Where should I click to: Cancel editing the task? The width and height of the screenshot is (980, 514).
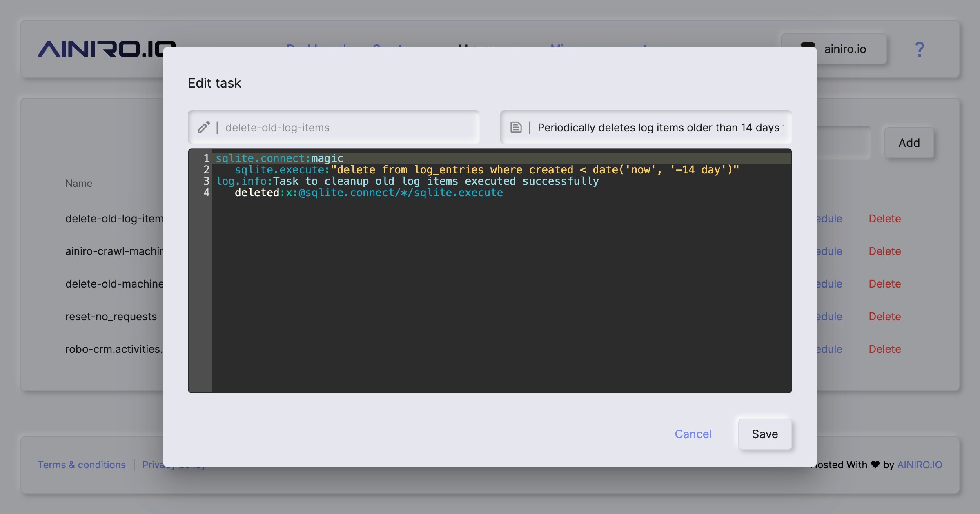[693, 434]
